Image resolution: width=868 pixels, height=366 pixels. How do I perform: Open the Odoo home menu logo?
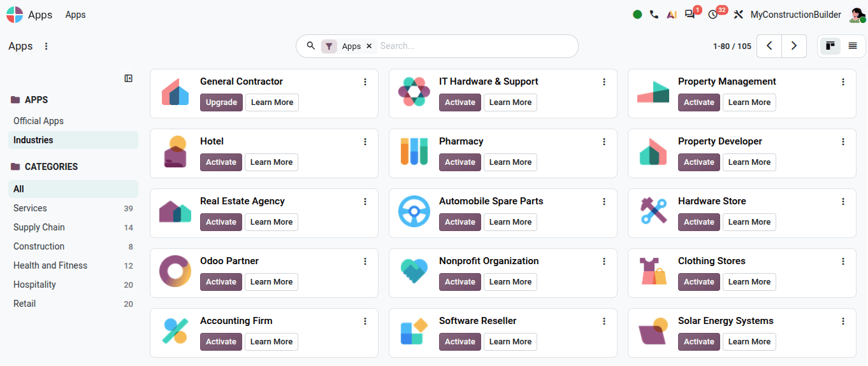[x=15, y=15]
